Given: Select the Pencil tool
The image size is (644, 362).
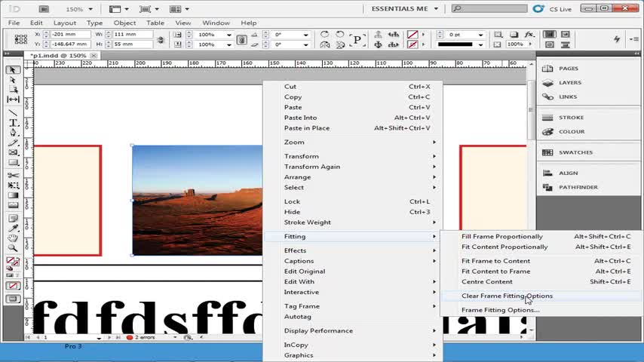Looking at the screenshot, I should 13,143.
